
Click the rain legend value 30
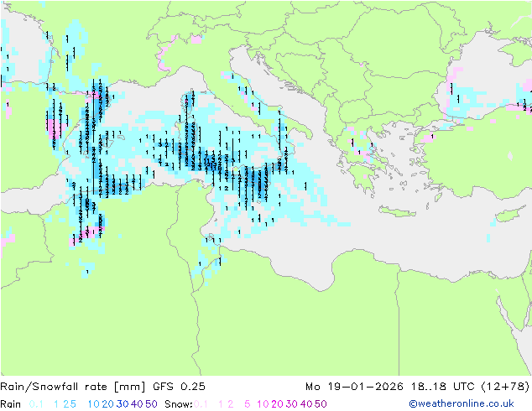click(123, 404)
